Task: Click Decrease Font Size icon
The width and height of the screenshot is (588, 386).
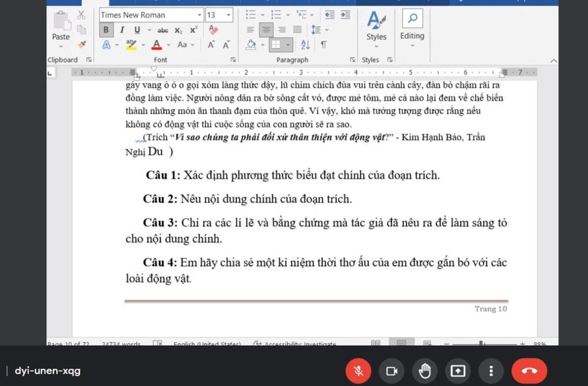Action: [226, 45]
